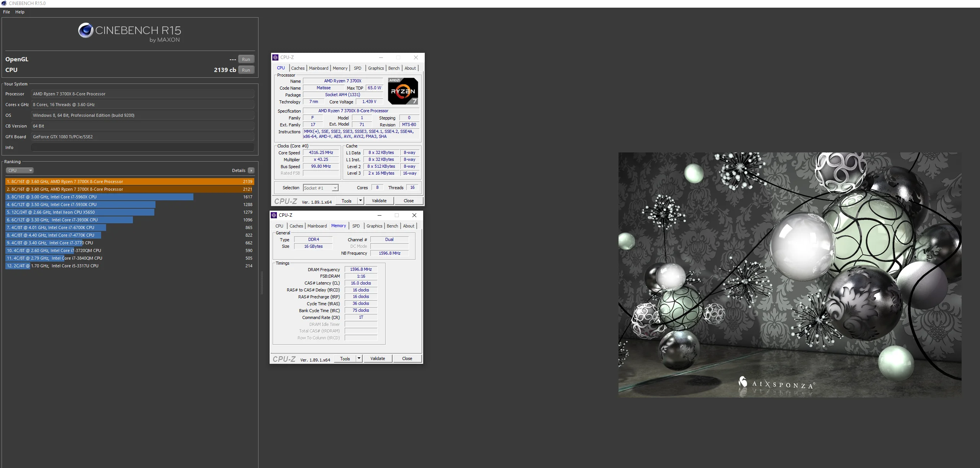
Task: Click the AMD Ryzen 7 logo image
Action: (403, 91)
